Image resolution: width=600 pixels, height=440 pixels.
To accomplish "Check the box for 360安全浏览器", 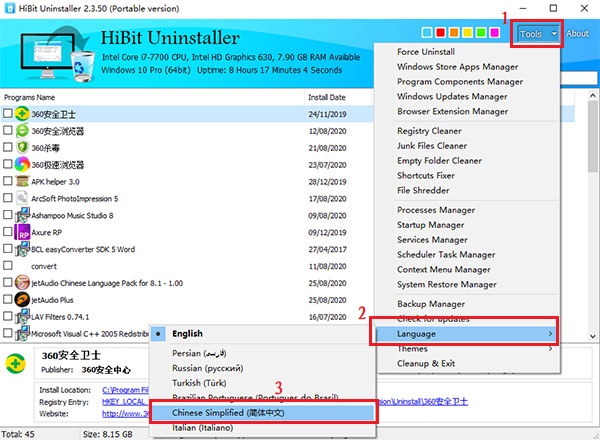I will (8, 130).
